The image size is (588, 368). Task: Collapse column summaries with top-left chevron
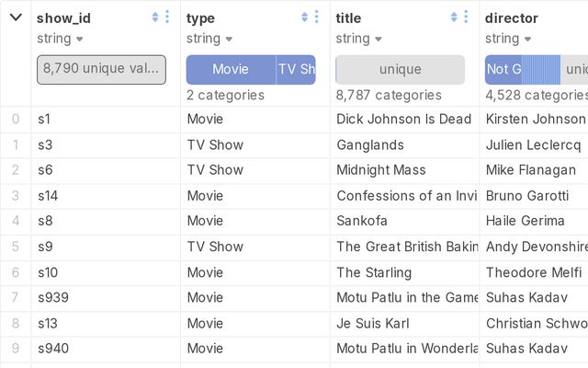click(x=16, y=17)
